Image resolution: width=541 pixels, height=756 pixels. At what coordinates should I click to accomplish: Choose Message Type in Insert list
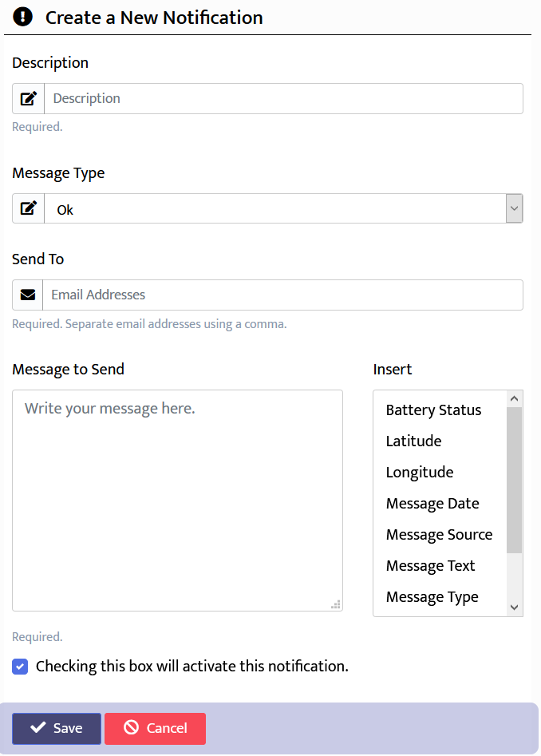click(432, 597)
